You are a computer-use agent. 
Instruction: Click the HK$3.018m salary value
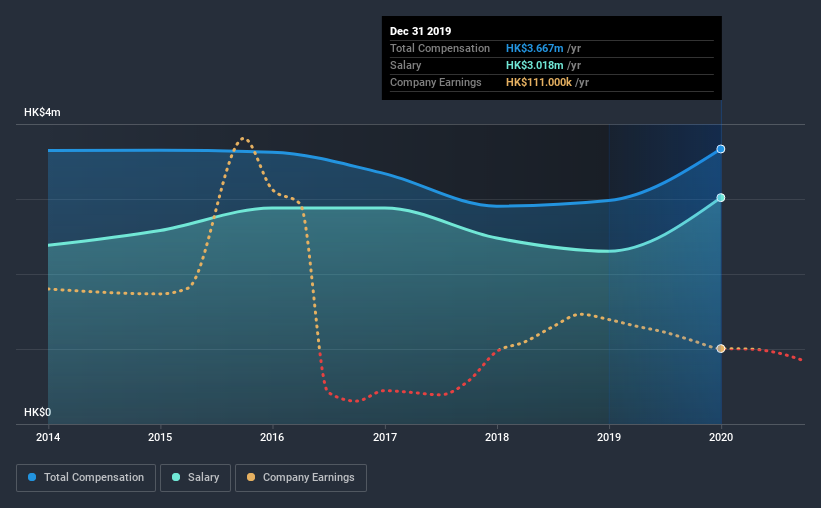(535, 65)
